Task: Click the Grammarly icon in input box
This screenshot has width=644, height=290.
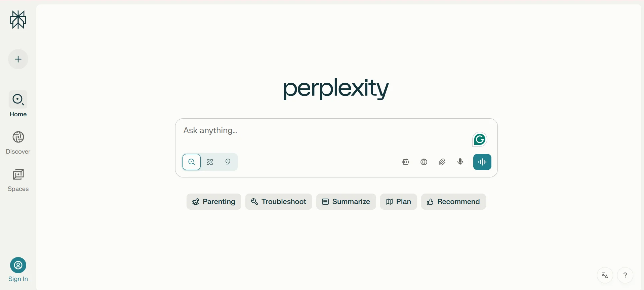Action: [x=480, y=139]
